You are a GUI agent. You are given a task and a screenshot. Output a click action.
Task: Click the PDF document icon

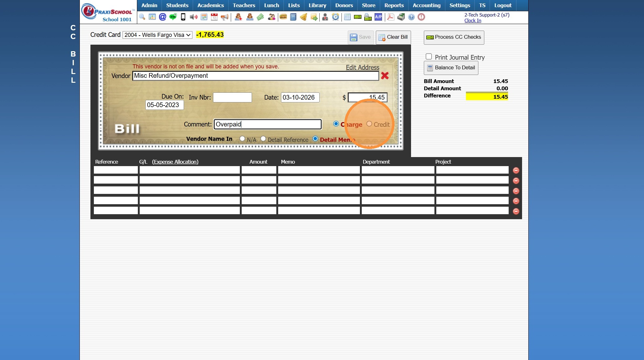point(390,17)
